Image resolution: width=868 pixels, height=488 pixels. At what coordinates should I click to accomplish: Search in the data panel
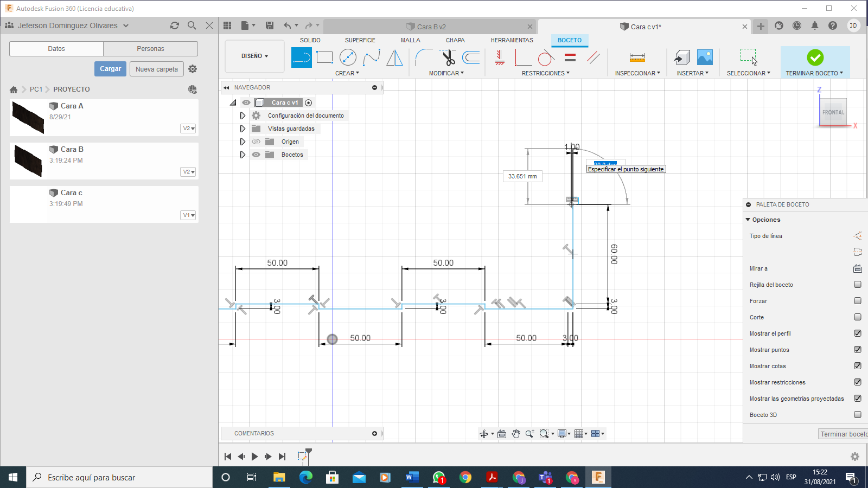(x=192, y=25)
